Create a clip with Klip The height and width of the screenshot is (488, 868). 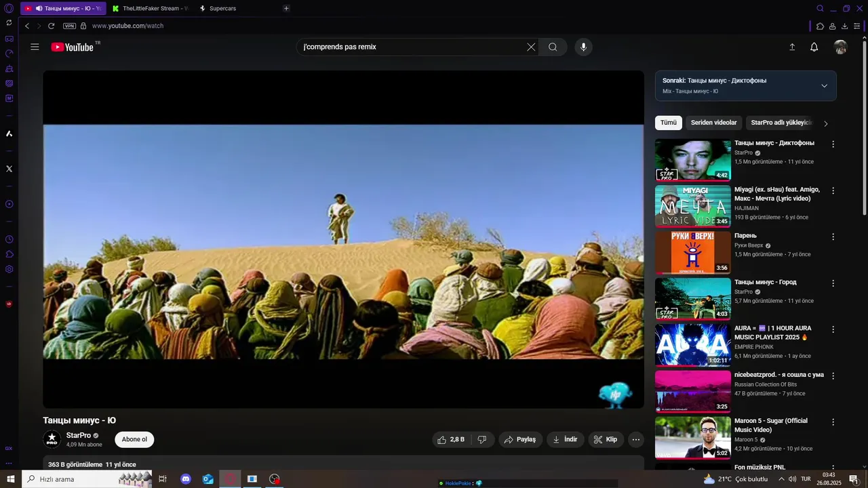pos(606,439)
